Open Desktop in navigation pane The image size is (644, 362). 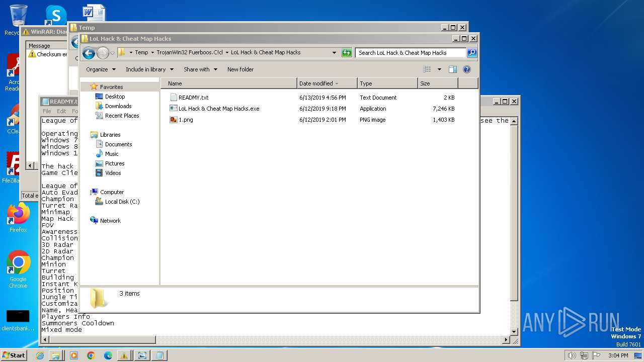point(115,97)
